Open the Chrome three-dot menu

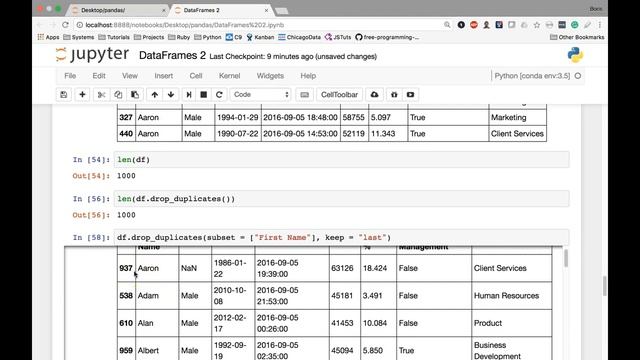click(x=600, y=25)
